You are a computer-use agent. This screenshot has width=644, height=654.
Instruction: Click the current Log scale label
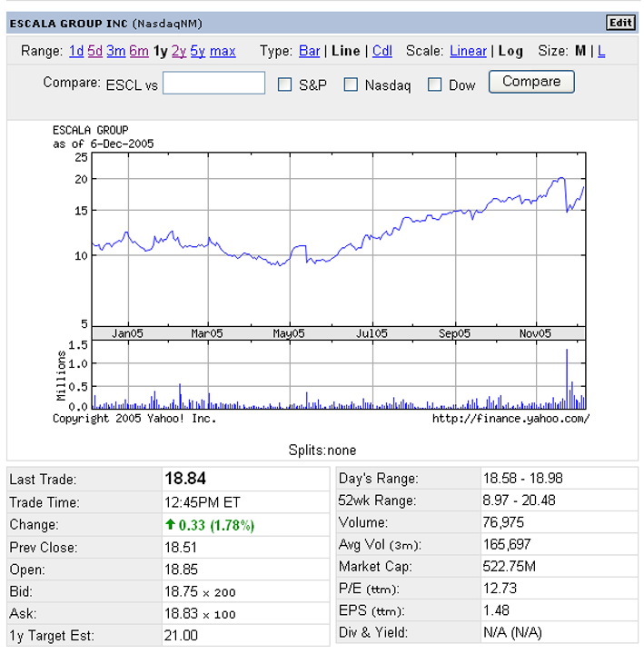[x=510, y=51]
